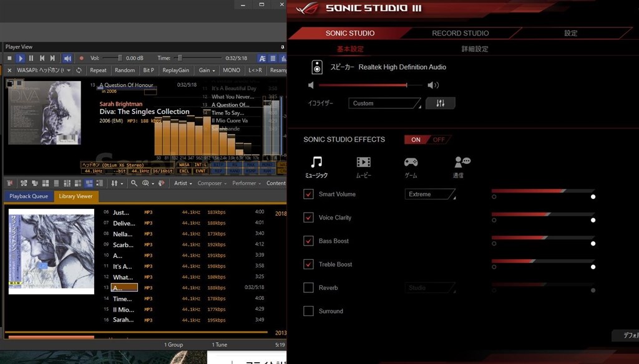The image size is (639, 364).
Task: Click the Play button in the player
Action: tap(20, 58)
